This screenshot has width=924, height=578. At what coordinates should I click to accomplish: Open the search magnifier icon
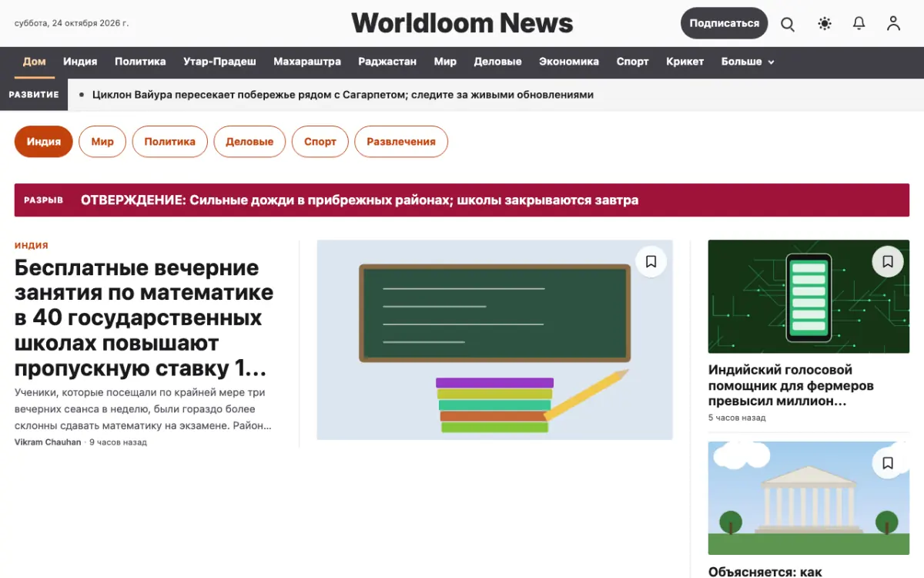click(x=788, y=24)
